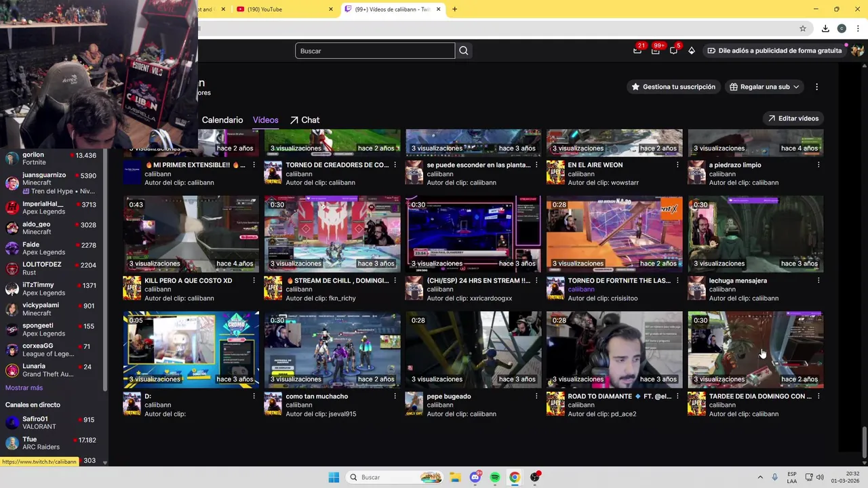868x488 pixels.
Task: Open clip author link wowstarr
Action: pos(623,182)
